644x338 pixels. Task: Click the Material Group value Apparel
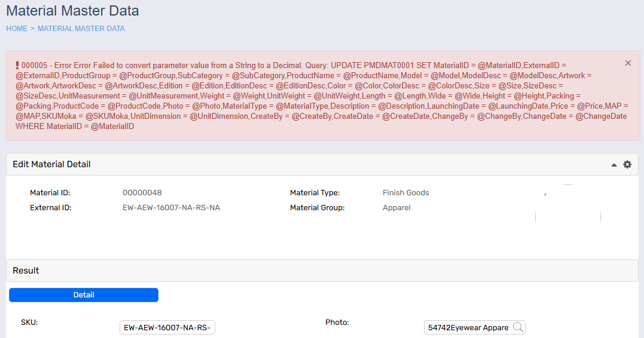[397, 208]
